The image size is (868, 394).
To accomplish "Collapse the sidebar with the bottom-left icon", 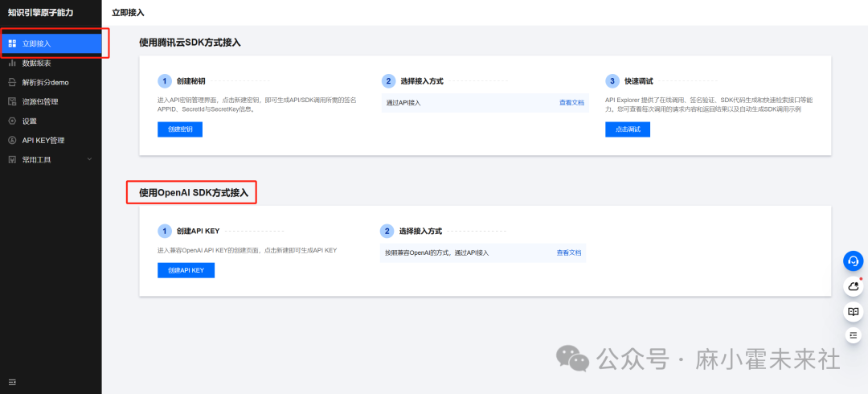I will (12, 382).
